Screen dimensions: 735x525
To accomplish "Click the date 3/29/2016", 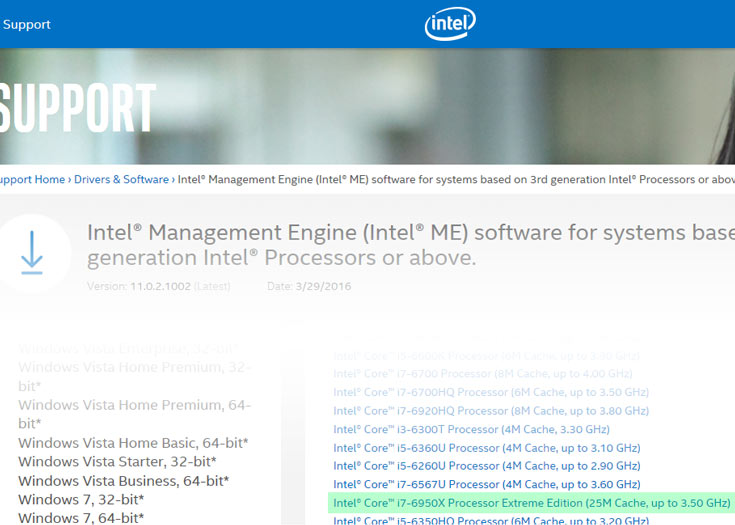I will coord(323,286).
